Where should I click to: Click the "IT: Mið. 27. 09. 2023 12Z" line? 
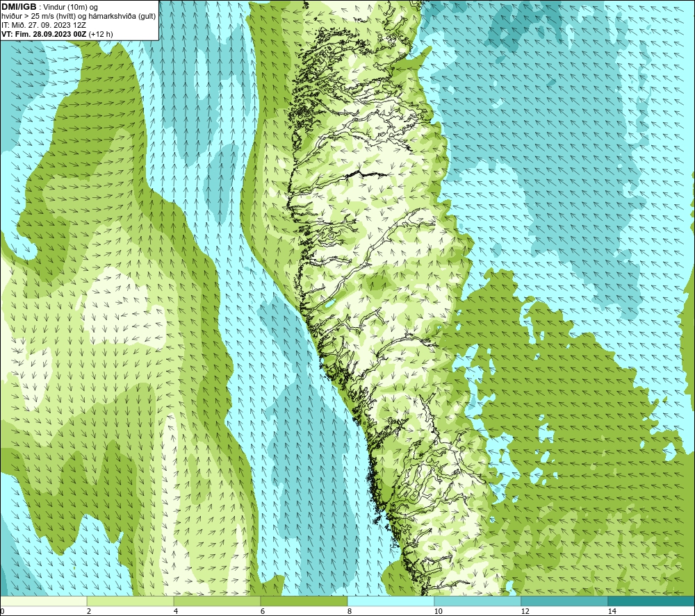43,25
